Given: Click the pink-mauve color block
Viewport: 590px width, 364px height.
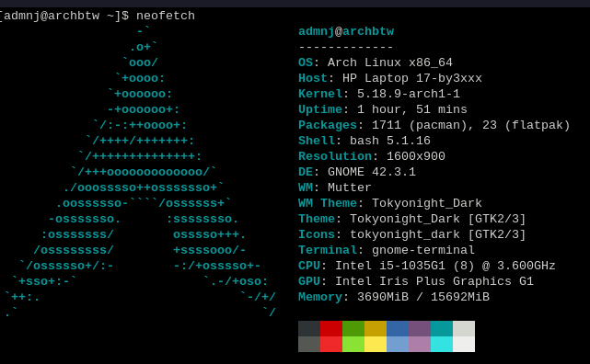Looking at the screenshot, I should (x=420, y=344).
